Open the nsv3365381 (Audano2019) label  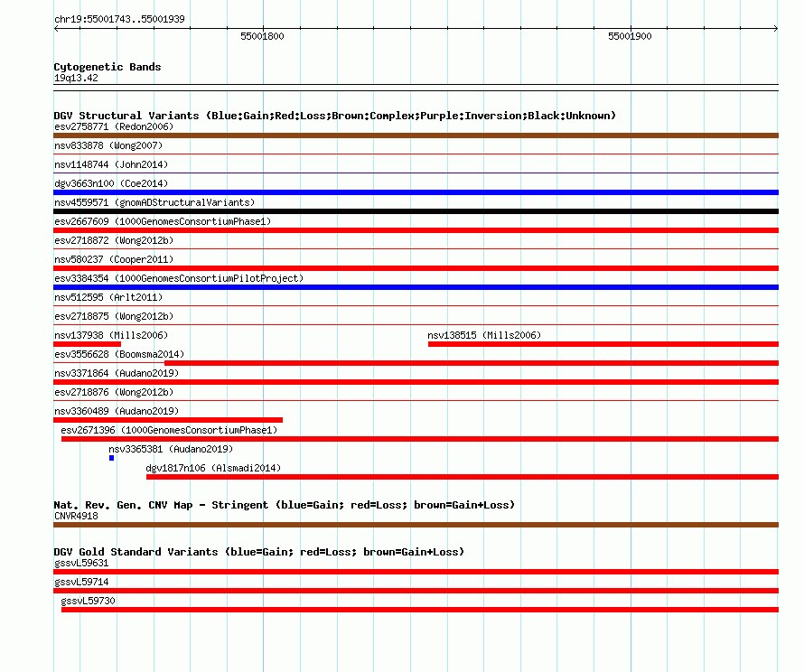coord(171,449)
